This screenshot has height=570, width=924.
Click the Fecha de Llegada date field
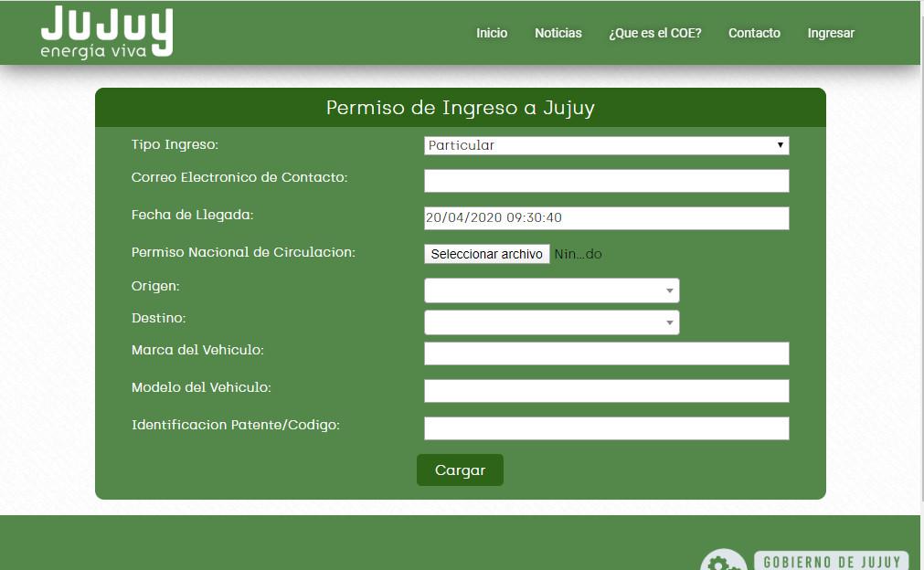point(606,218)
